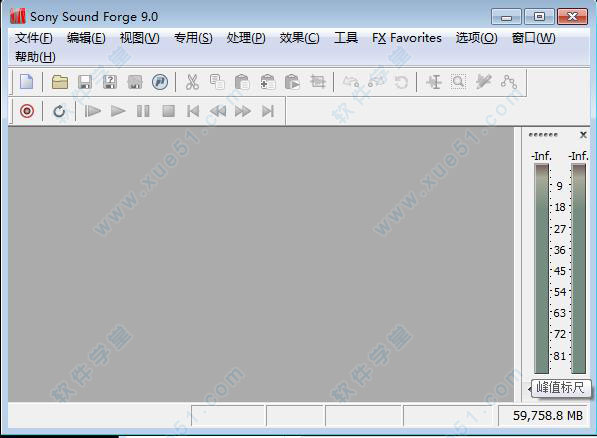Click Play All in transport bar
This screenshot has width=597, height=438.
click(x=93, y=111)
